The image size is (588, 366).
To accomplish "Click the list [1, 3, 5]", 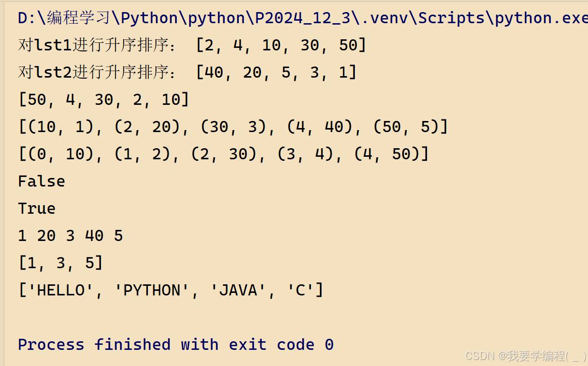I will coord(61,263).
